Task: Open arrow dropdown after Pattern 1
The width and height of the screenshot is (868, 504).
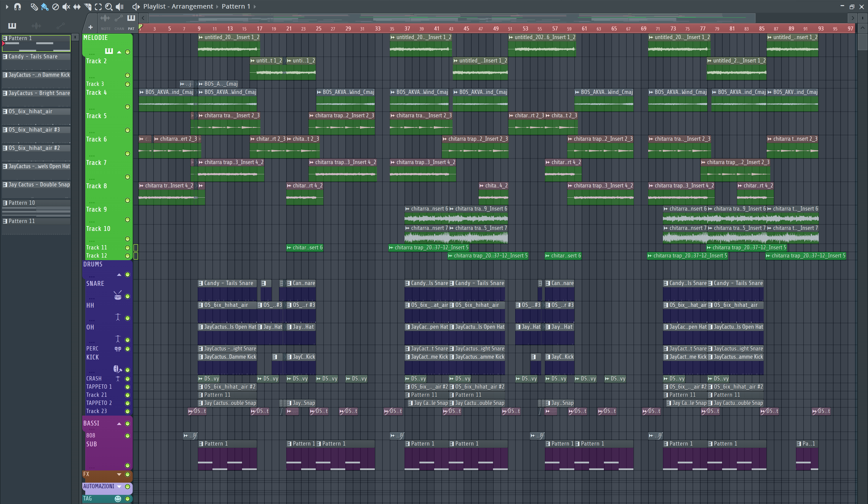Action: (x=255, y=7)
